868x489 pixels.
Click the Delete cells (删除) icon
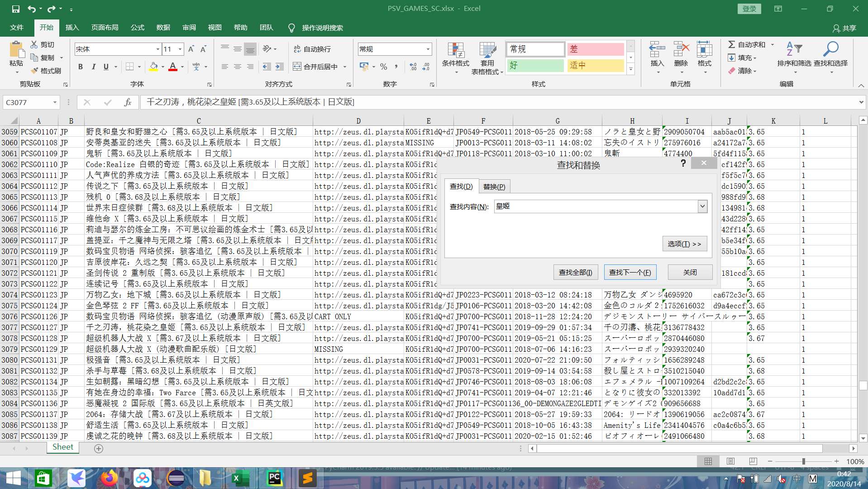tap(681, 50)
